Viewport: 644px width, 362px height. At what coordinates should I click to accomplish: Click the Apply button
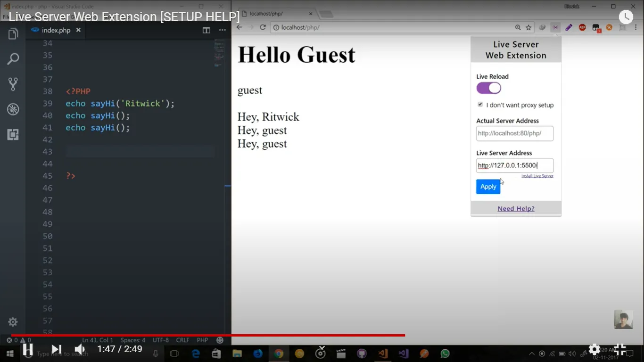488,187
